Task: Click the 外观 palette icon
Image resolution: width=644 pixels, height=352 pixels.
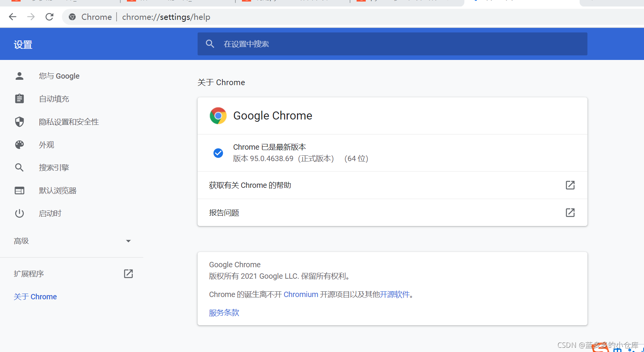Action: (19, 144)
